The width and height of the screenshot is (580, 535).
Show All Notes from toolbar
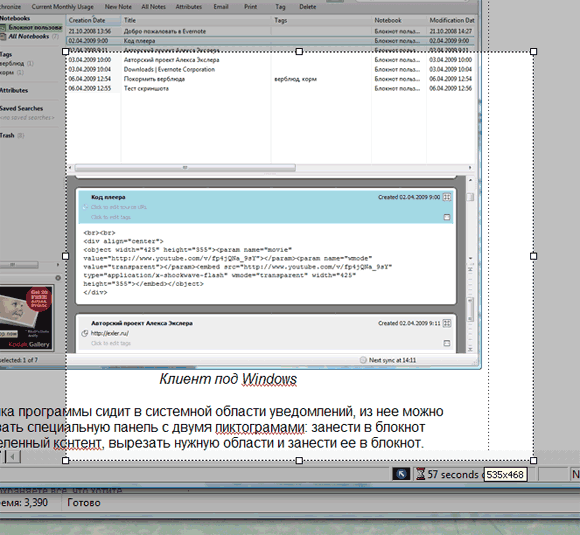point(154,7)
